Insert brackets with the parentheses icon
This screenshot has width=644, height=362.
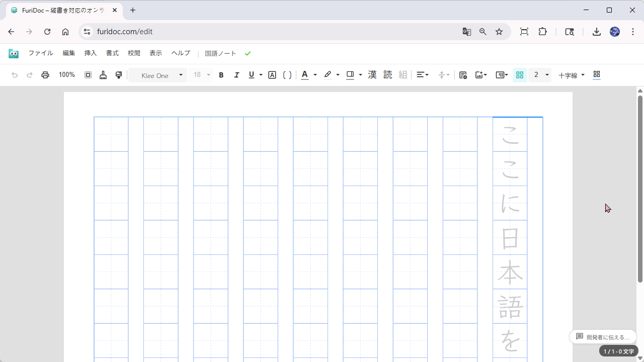(287, 75)
